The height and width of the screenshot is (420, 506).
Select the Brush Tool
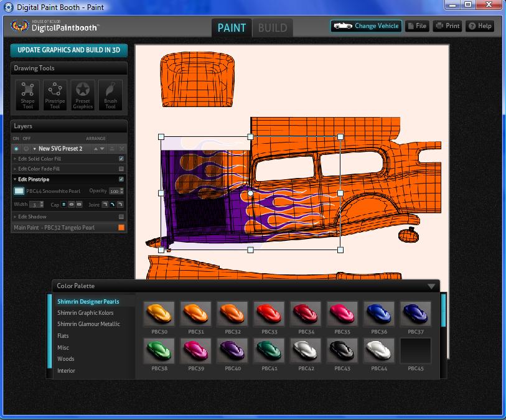[x=110, y=95]
